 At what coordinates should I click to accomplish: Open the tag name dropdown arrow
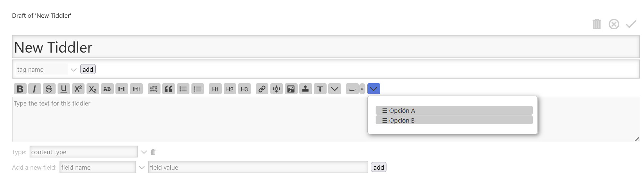pyautogui.click(x=74, y=70)
